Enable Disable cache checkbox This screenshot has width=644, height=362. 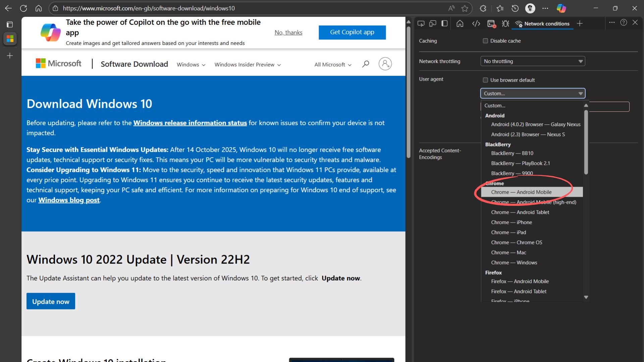(485, 41)
